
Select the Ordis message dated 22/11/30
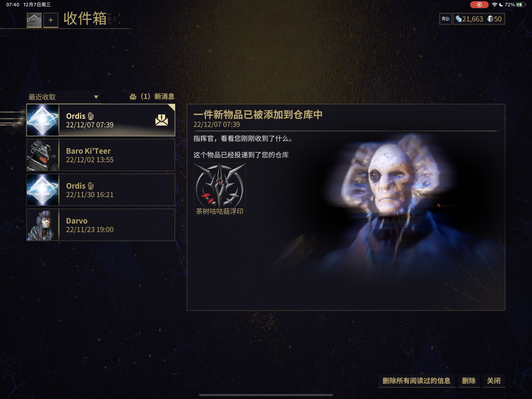click(x=101, y=190)
